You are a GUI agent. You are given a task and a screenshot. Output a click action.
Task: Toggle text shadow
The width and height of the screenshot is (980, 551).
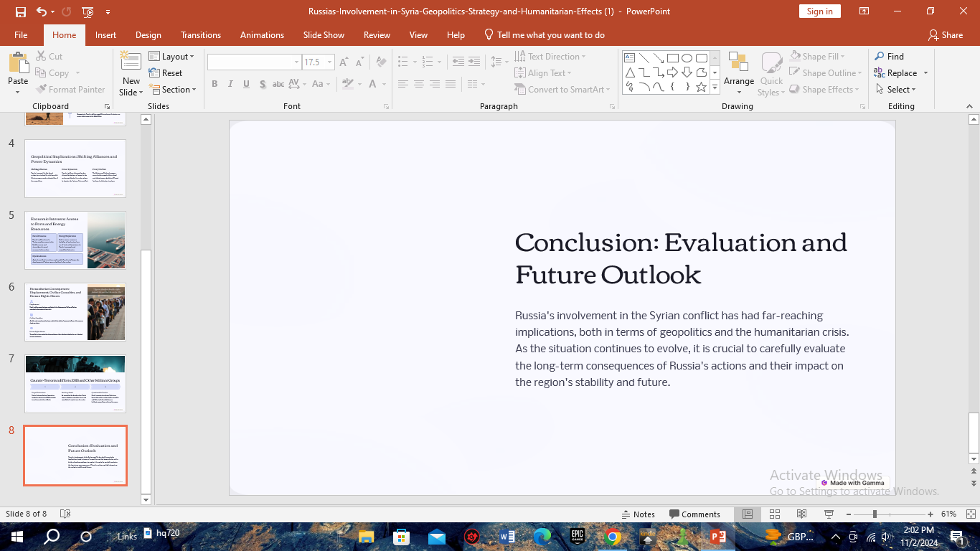pos(262,84)
